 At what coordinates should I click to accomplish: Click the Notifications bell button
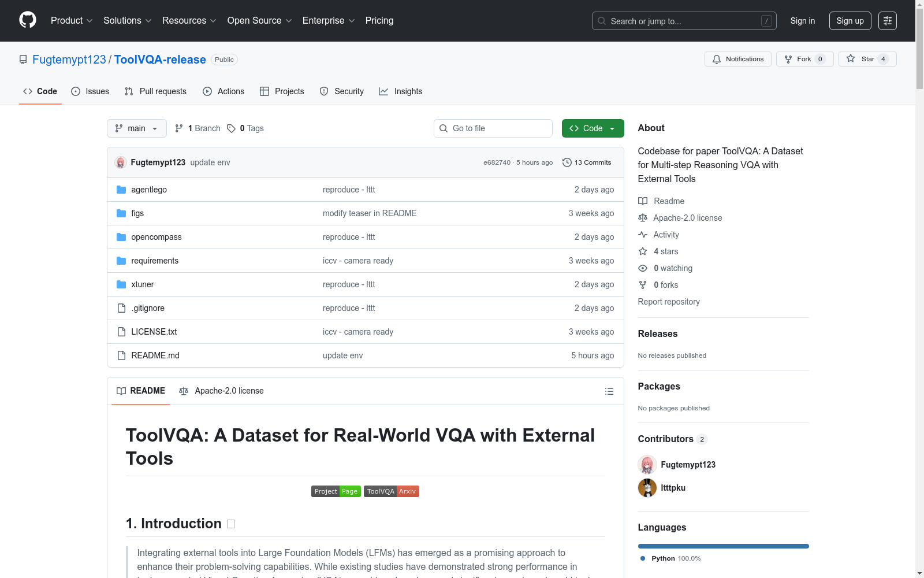coord(738,59)
